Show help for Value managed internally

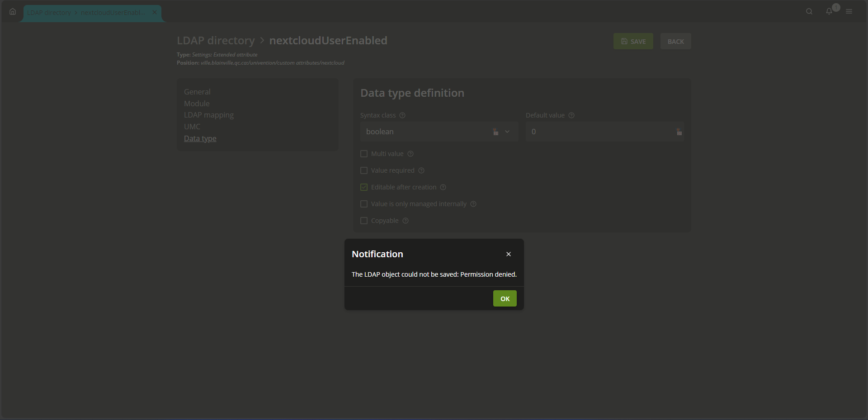473,204
